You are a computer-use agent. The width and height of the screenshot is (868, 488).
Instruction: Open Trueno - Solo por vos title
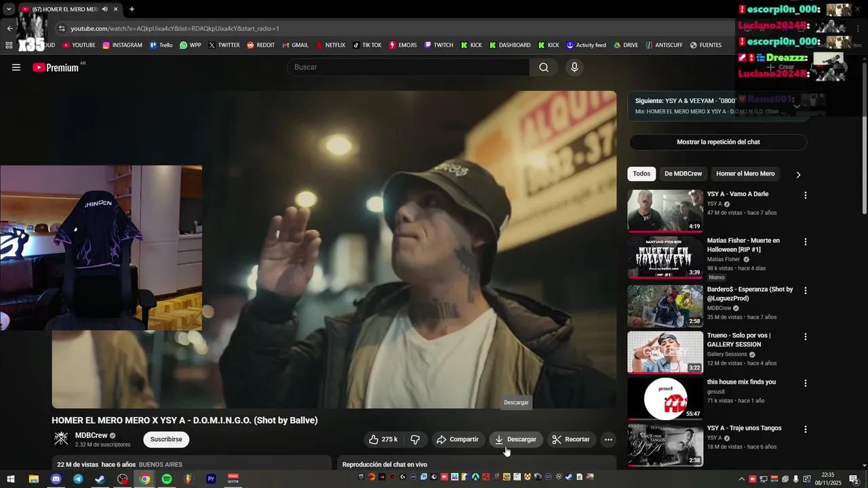tap(739, 340)
